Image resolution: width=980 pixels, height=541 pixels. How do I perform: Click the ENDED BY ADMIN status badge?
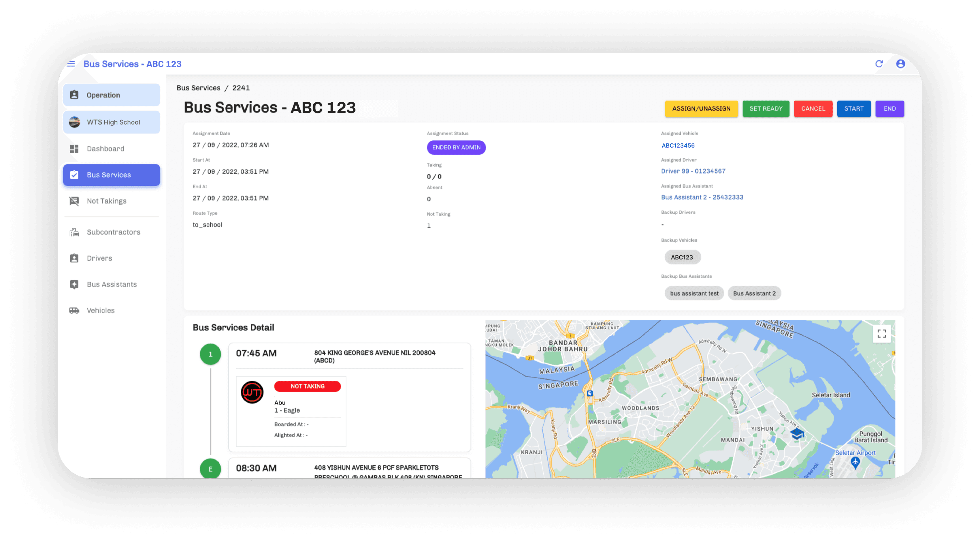pyautogui.click(x=456, y=148)
